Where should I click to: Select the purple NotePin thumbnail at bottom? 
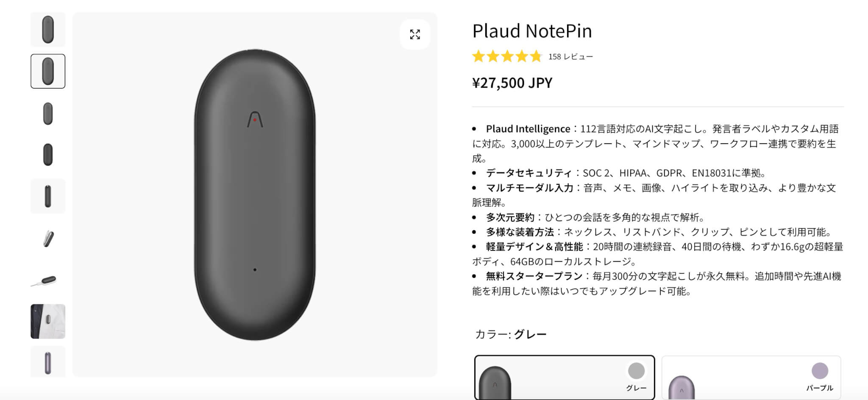(x=48, y=362)
